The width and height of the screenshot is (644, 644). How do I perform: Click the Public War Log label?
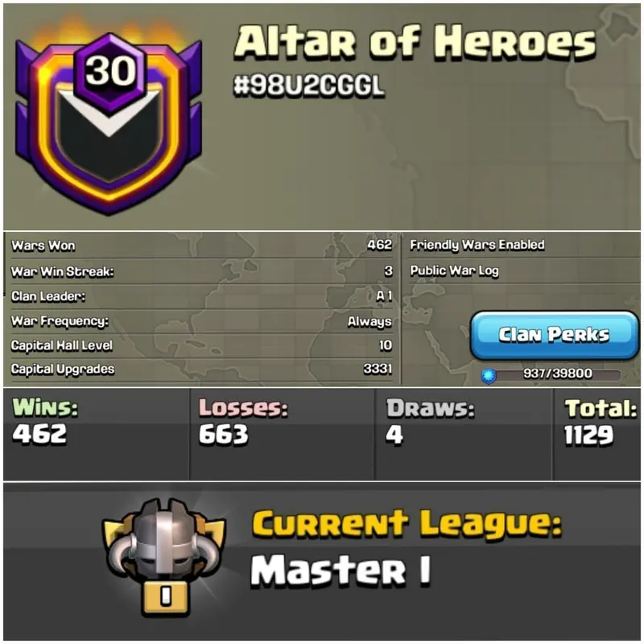pyautogui.click(x=455, y=271)
